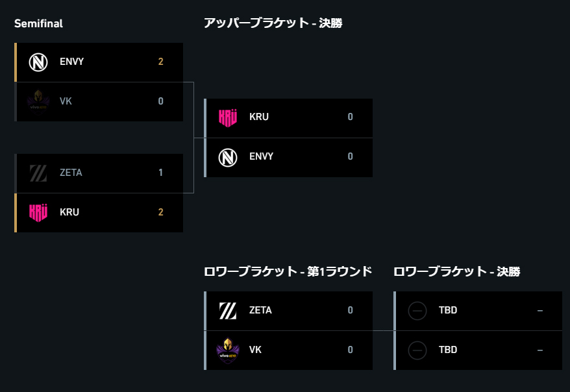Click ENVY's score of 2 in Semifinal
Viewport: 570px width, 392px height.
coord(160,62)
